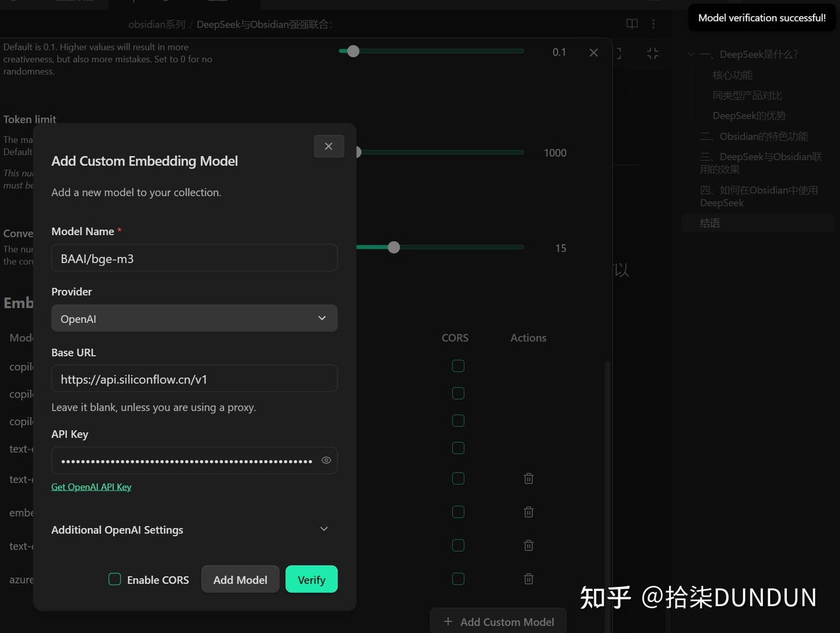This screenshot has height=633, width=840.
Task: Click inside the Model Name input field
Action: (194, 258)
